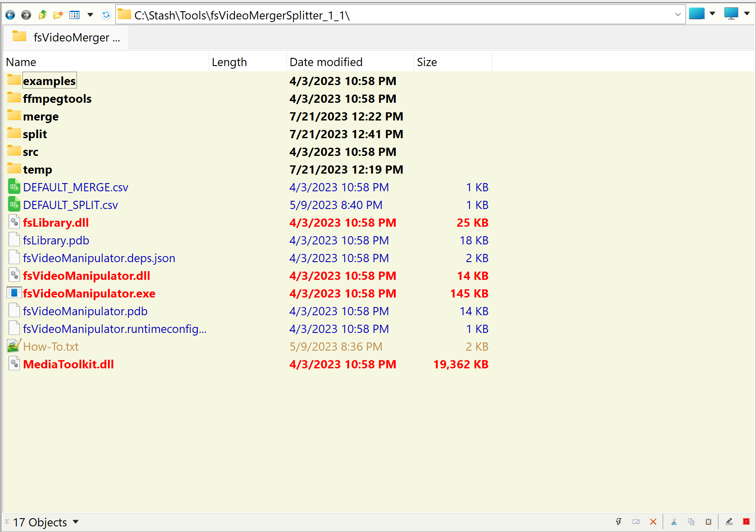
Task: Click the rename label icon in status bar
Action: tap(636, 522)
